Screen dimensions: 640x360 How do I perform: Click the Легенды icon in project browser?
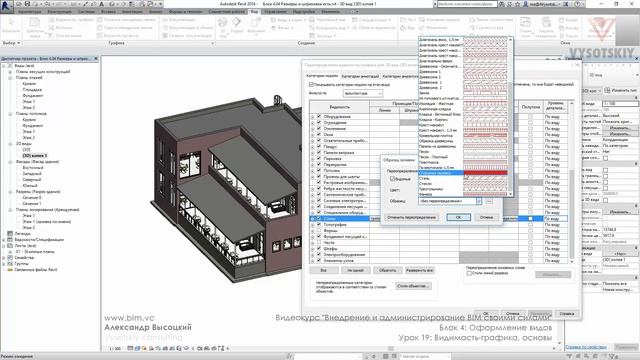10,234
